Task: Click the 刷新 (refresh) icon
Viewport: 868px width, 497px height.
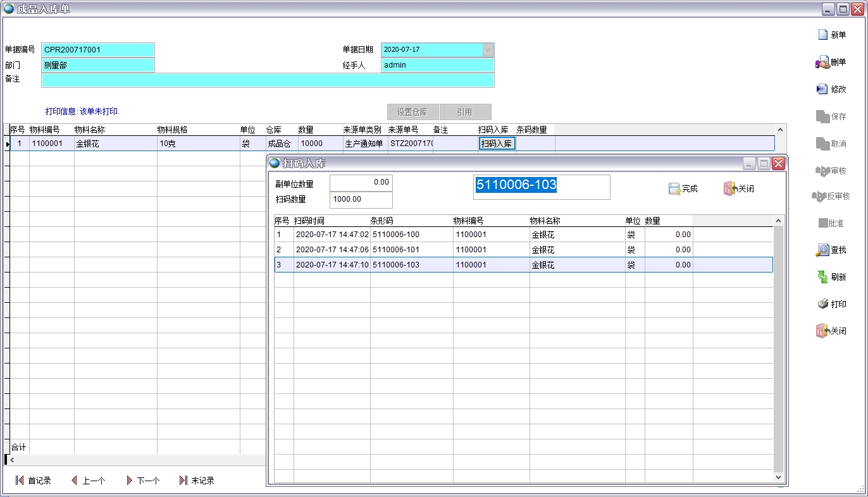Action: point(822,277)
